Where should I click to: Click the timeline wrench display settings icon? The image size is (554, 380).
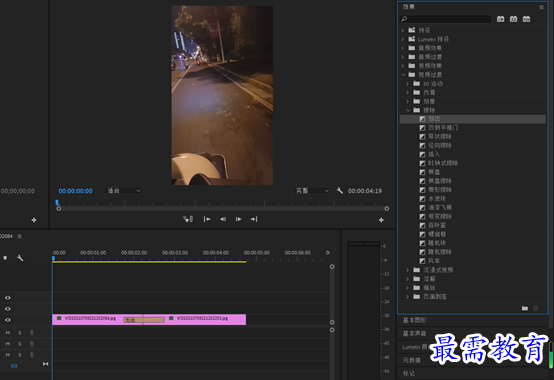click(20, 258)
